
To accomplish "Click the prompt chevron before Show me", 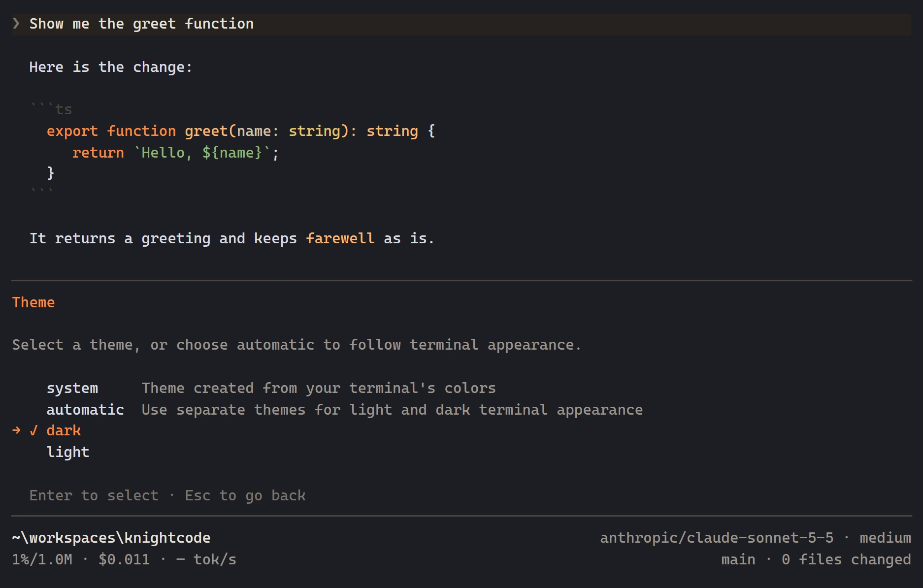I will 16,24.
